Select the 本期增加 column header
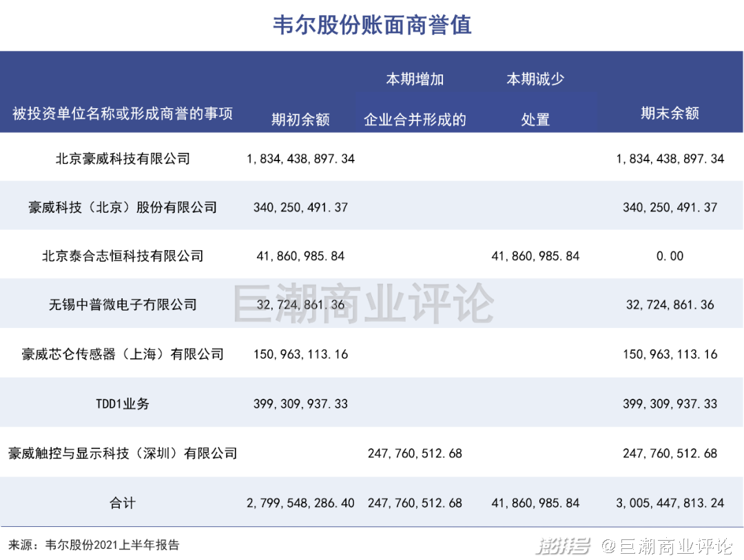This screenshot has height=560, width=744. click(415, 79)
